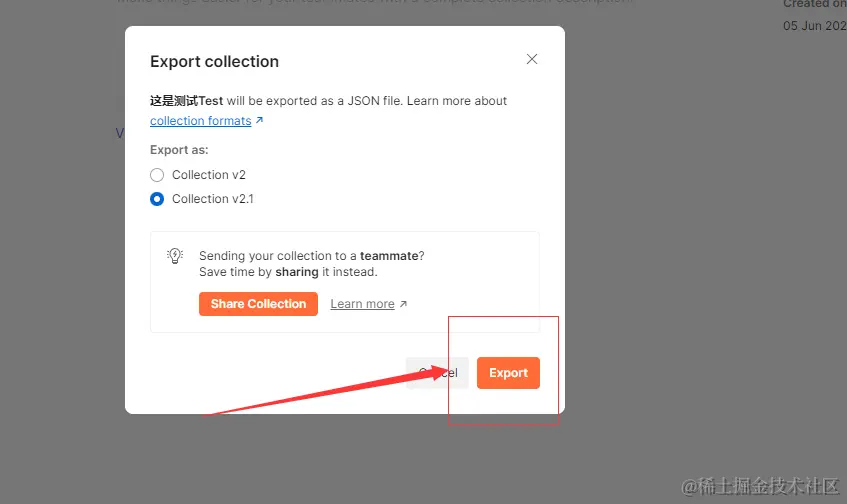Click the bold word "sharing" in tip
Screen dimensions: 847x504
[x=297, y=272]
